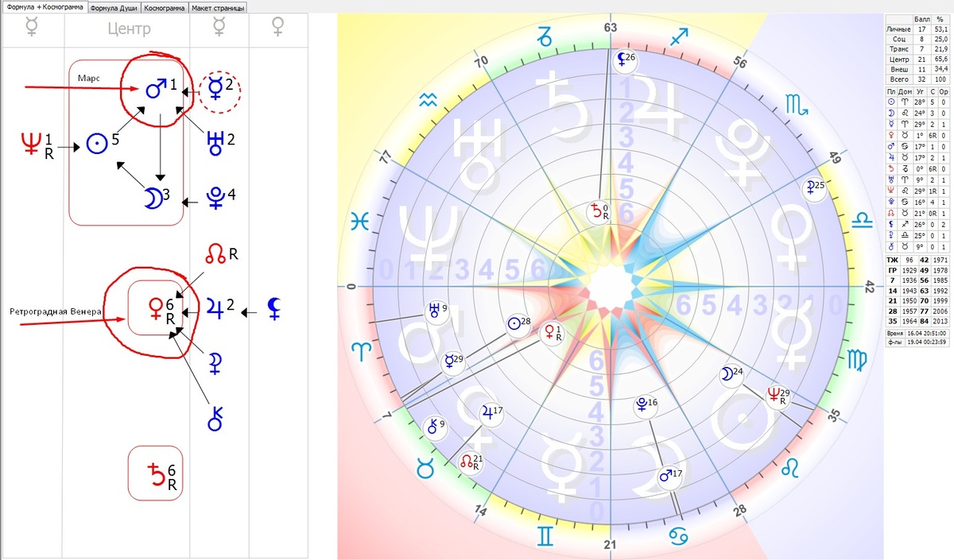Open the Макет страницы tab
The image size is (954, 560).
[x=218, y=8]
